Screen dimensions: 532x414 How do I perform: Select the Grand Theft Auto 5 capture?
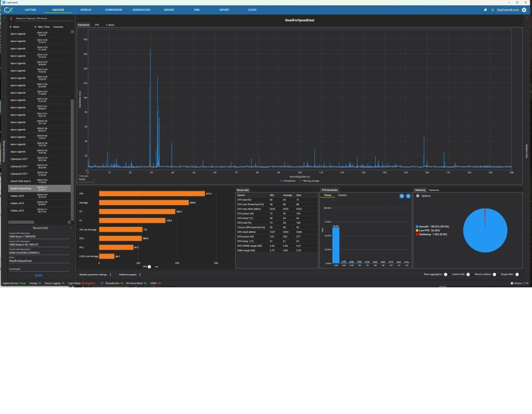[20, 181]
